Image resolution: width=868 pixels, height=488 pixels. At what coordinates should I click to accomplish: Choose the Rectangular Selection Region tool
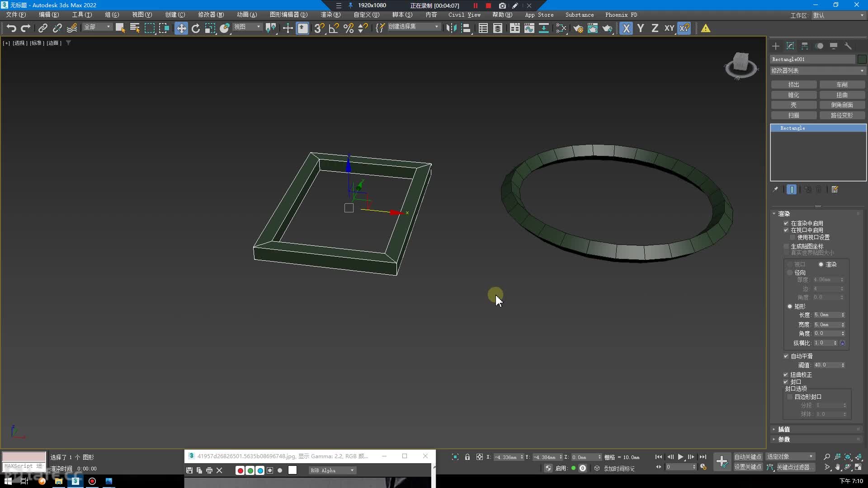pyautogui.click(x=149, y=28)
